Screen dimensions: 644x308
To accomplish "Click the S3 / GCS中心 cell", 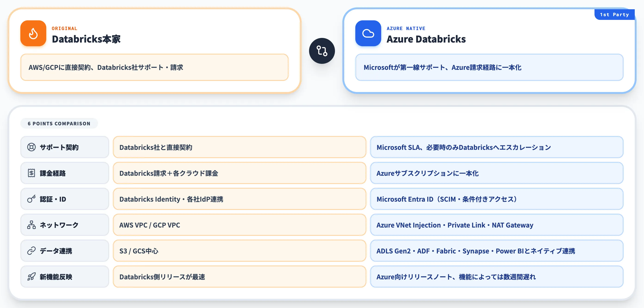I will pyautogui.click(x=239, y=251).
